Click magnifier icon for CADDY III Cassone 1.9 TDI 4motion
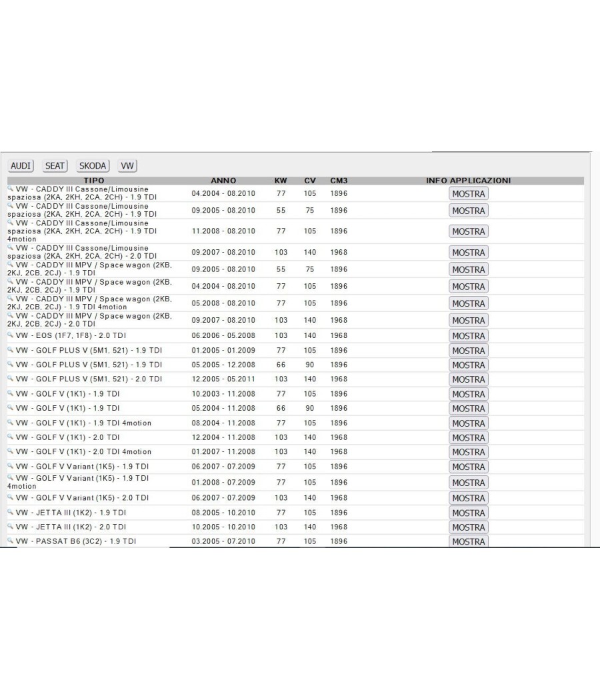600x700 pixels. pyautogui.click(x=10, y=222)
